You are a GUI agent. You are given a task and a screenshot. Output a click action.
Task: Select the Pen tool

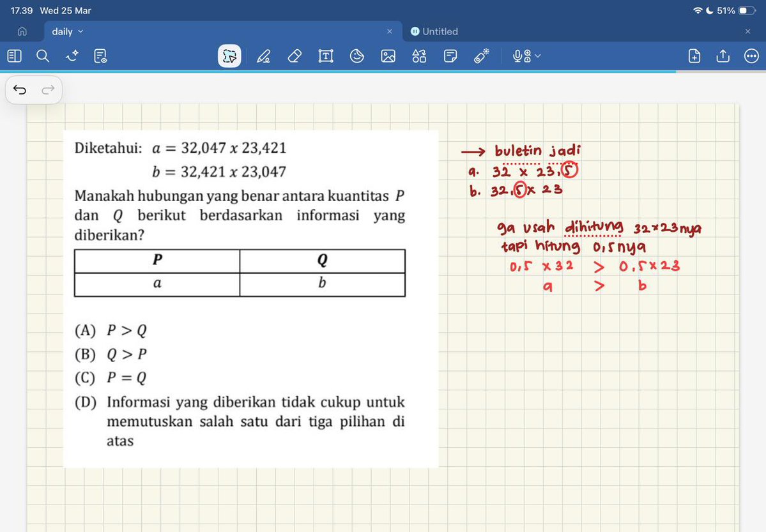point(264,56)
